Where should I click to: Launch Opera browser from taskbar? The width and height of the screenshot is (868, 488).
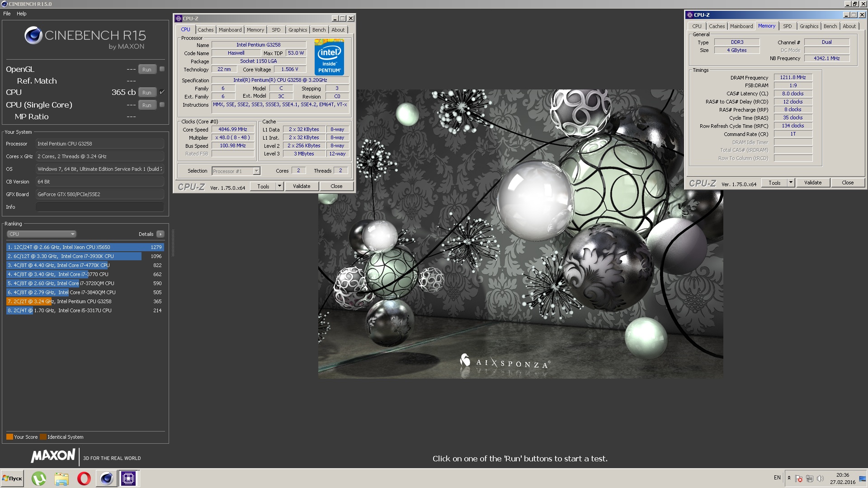coord(84,478)
